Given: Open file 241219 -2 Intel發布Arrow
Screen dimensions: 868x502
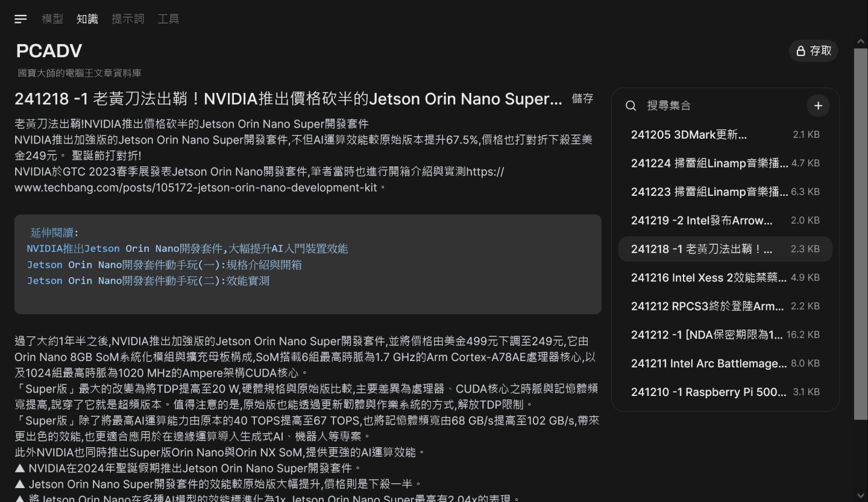Looking at the screenshot, I should [725, 220].
